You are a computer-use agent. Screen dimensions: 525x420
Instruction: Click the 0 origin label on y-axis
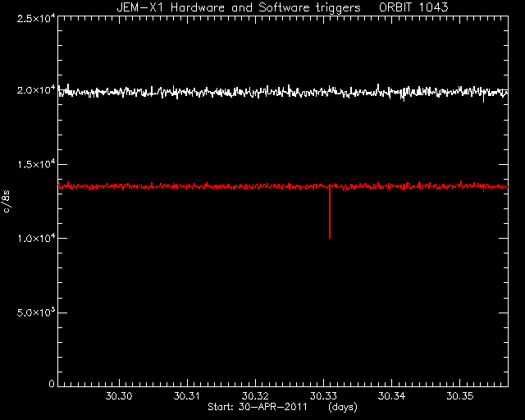(52, 383)
